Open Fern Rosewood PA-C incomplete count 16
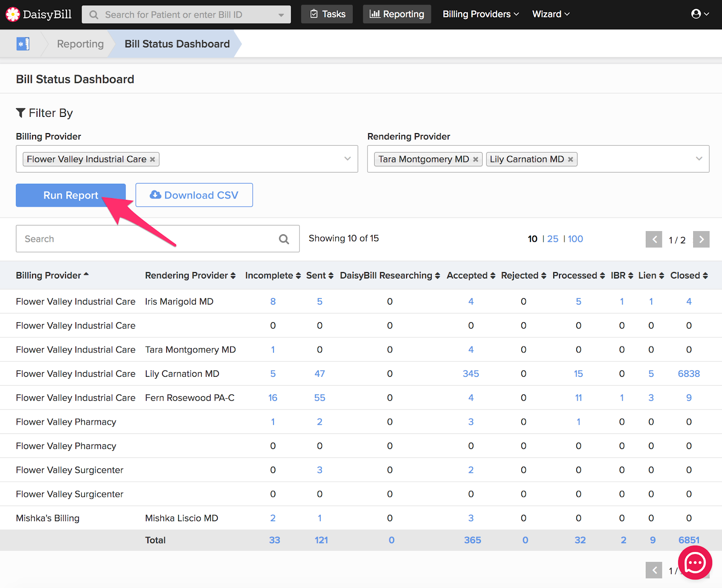 pos(273,398)
